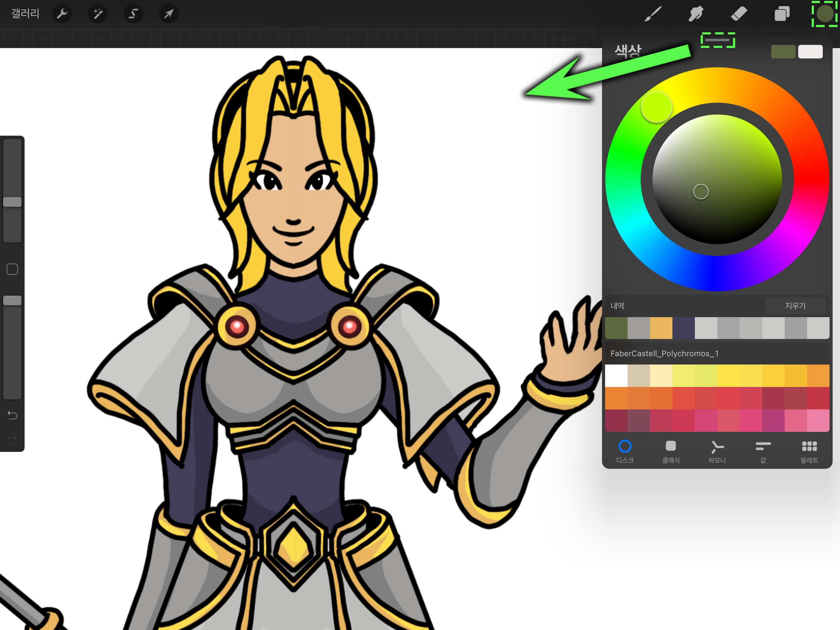840x630 pixels.
Task: Select the dark green primary color swatch
Action: coord(783,52)
